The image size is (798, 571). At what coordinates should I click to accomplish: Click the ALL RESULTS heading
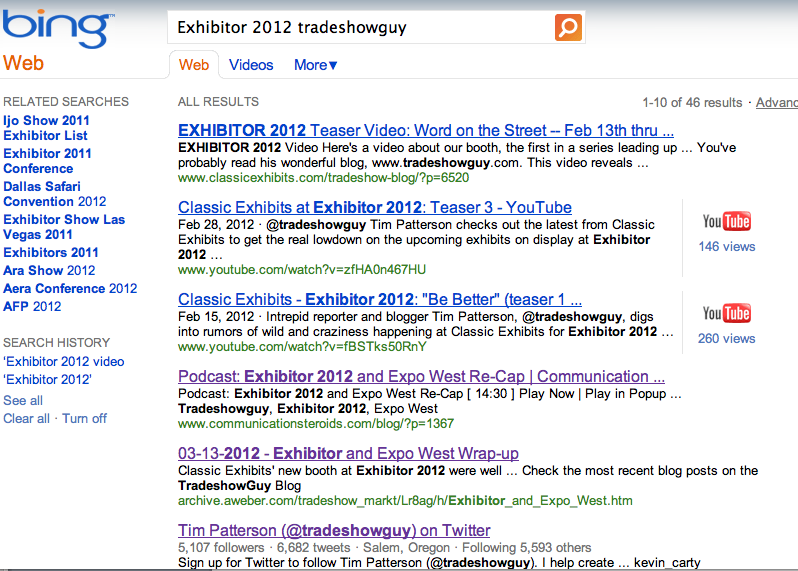218,102
